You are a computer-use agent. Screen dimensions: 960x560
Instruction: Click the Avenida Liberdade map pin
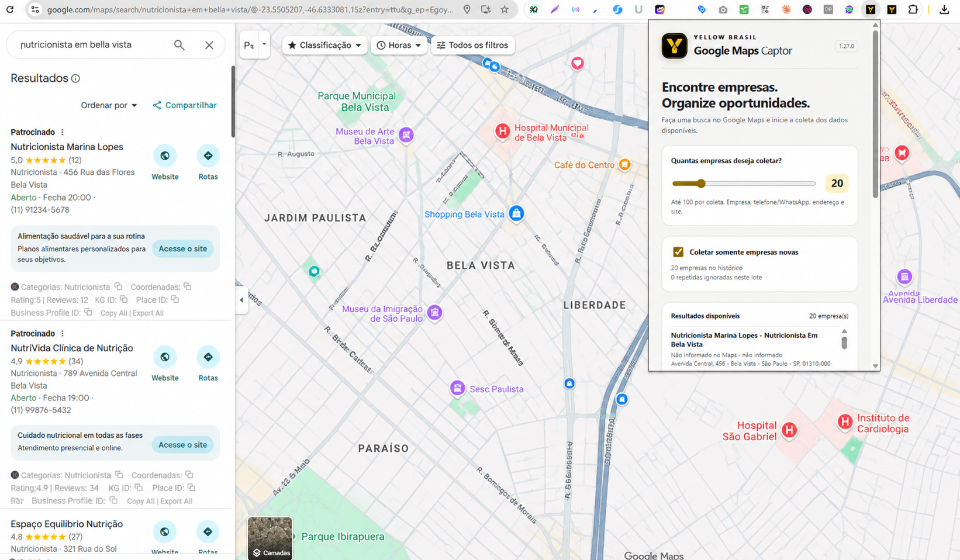pyautogui.click(x=904, y=276)
